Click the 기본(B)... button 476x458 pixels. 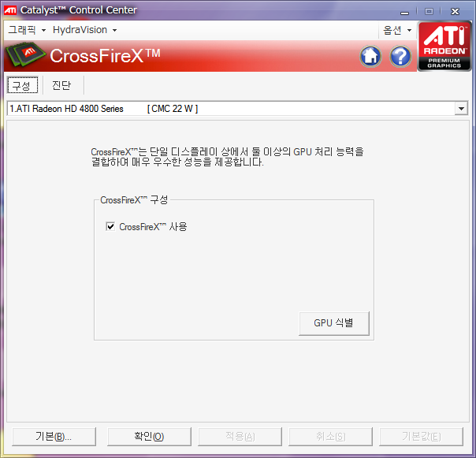point(54,437)
